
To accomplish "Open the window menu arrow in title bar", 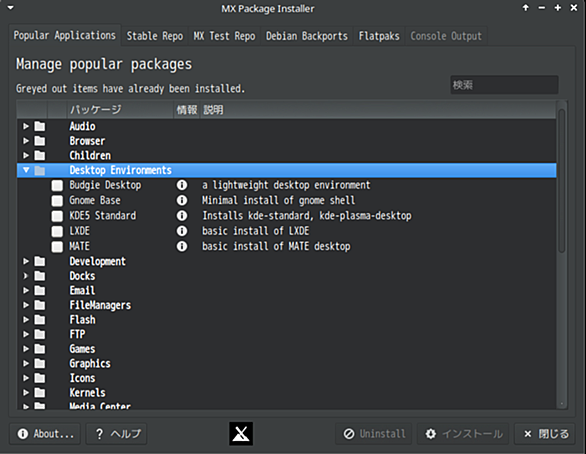I will tap(10, 7).
